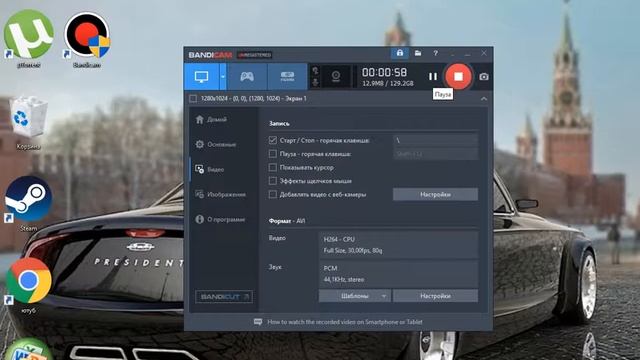Enable the show cursor checkbox

pos(273,167)
